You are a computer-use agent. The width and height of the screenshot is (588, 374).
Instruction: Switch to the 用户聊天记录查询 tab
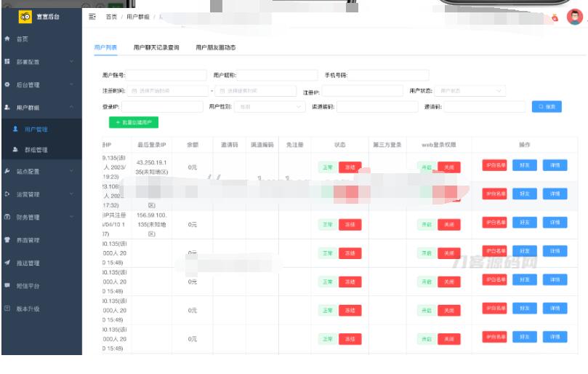click(156, 47)
